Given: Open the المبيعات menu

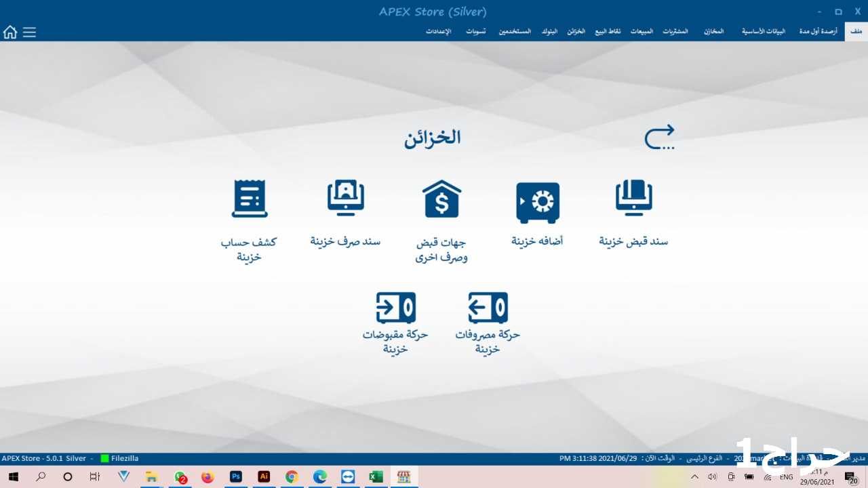Looking at the screenshot, I should point(642,32).
